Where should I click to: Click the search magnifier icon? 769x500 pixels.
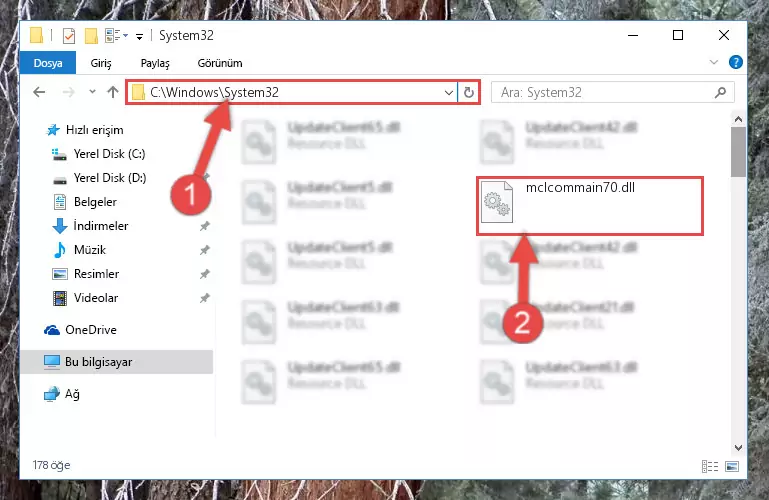720,92
